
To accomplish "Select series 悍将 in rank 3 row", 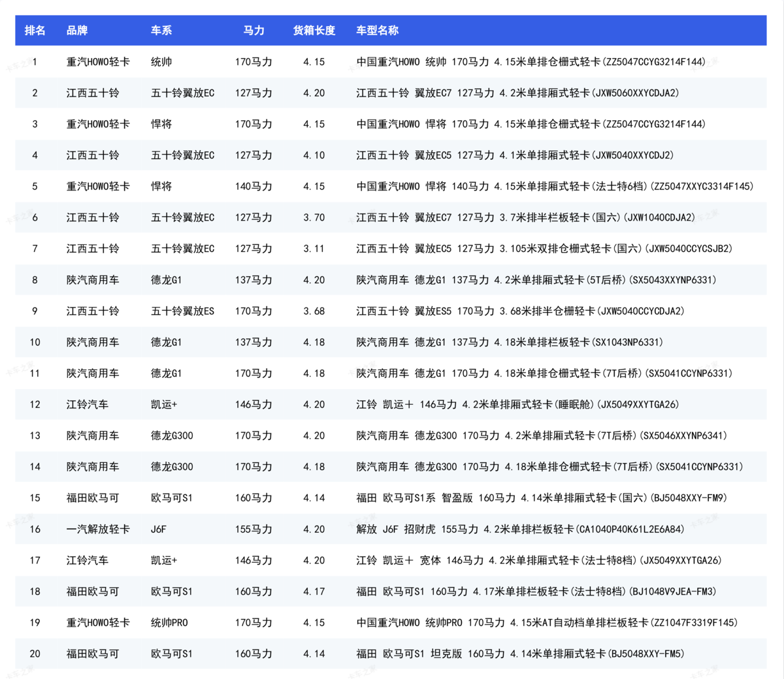I will tap(161, 124).
